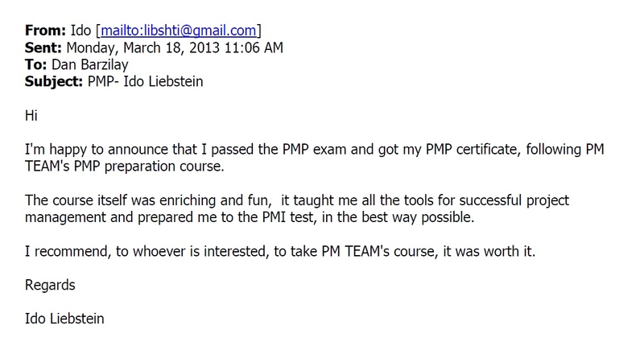Open the mailto:libshti@gmail.com link
Screen dimensions: 644x346
pos(179,31)
